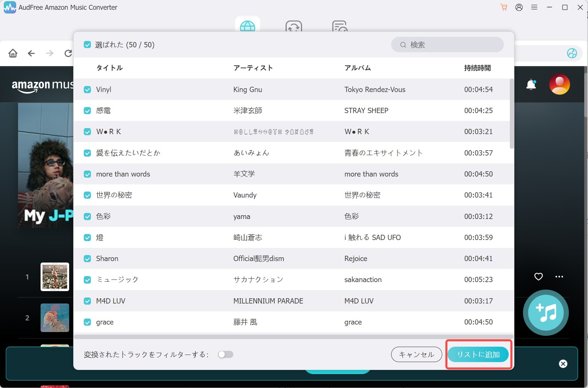Toggle the filter converted tracks switch
This screenshot has height=388, width=588.
(225, 355)
